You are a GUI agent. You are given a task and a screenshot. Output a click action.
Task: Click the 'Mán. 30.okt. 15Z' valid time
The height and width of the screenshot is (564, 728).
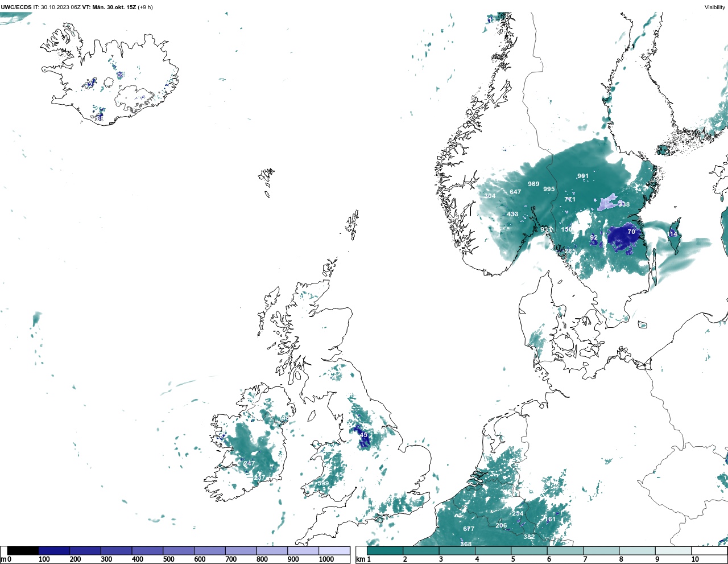pyautogui.click(x=114, y=7)
